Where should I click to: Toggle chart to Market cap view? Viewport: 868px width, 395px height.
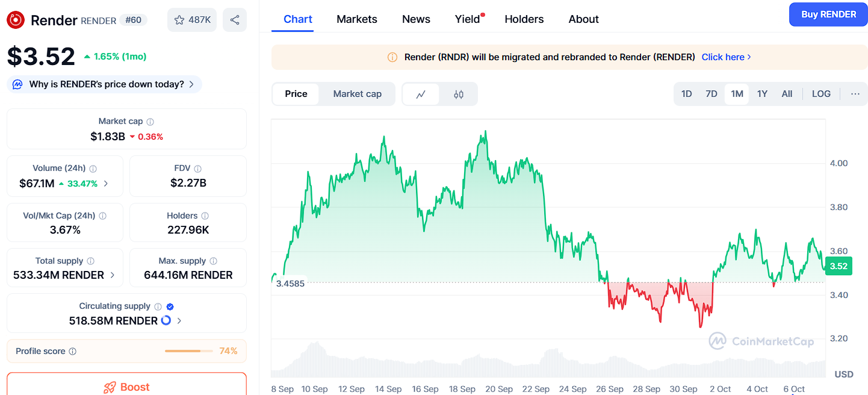pos(357,94)
